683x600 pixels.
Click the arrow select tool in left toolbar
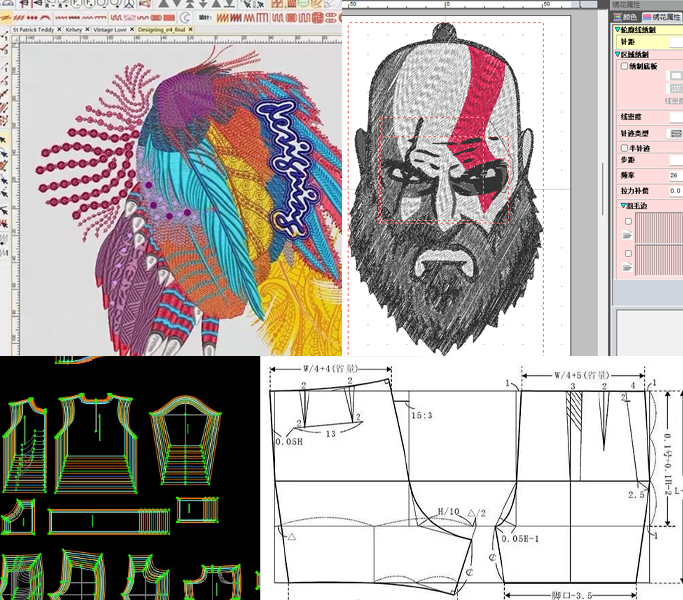pos(4,140)
